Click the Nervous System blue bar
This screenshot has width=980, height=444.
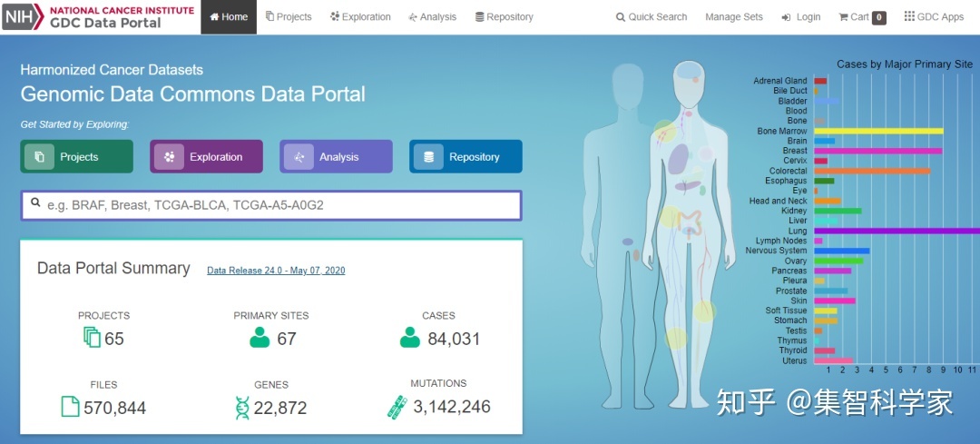point(841,251)
